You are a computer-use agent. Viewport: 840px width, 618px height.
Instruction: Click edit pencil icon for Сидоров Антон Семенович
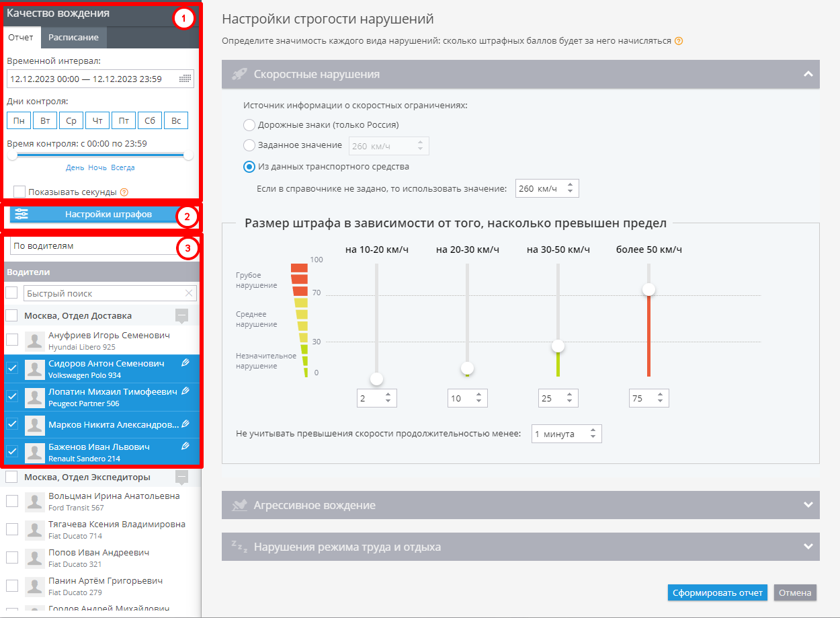[x=186, y=363]
